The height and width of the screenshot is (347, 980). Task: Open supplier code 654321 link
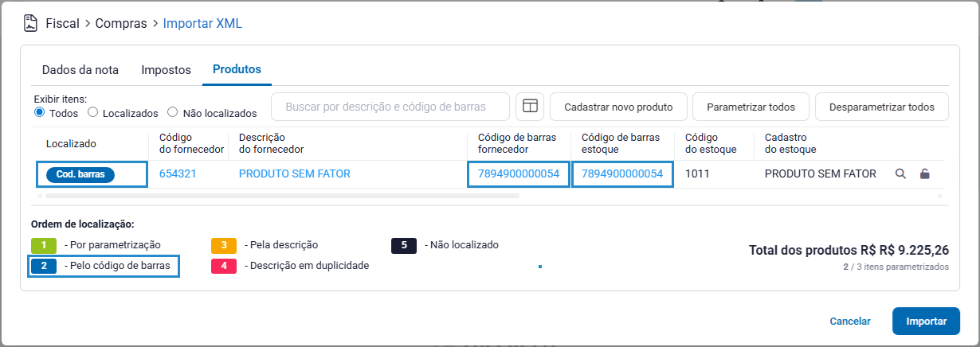[x=178, y=173]
